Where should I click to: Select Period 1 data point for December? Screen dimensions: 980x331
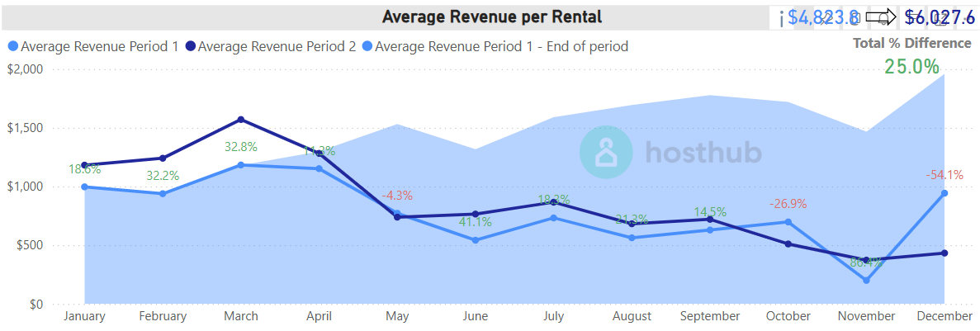pyautogui.click(x=944, y=193)
